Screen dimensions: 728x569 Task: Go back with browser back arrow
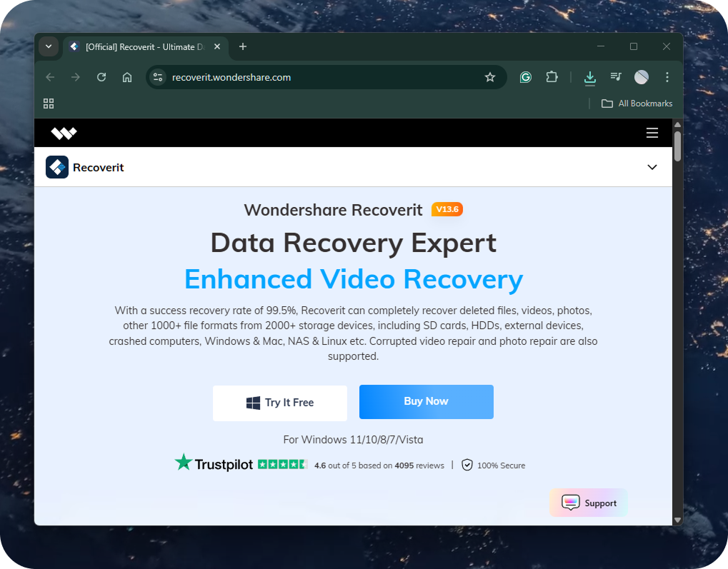[50, 77]
